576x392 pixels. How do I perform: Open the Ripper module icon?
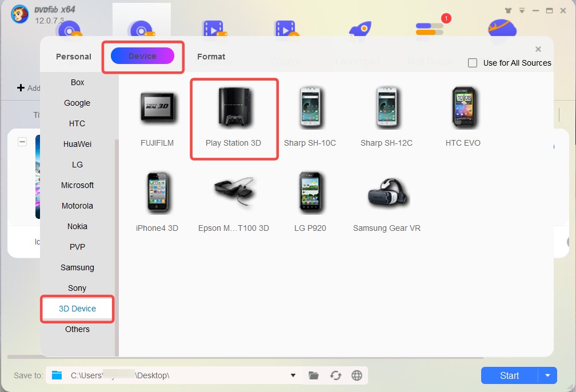coord(142,29)
